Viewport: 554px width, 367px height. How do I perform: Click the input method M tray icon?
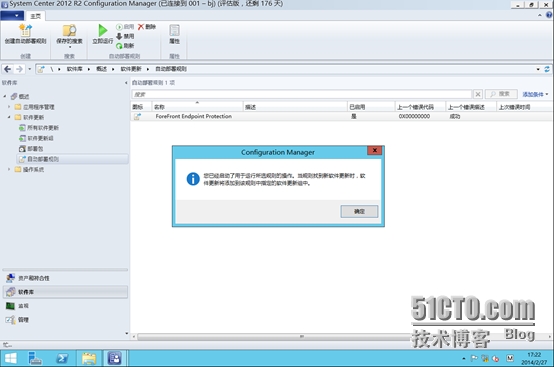[509, 358]
